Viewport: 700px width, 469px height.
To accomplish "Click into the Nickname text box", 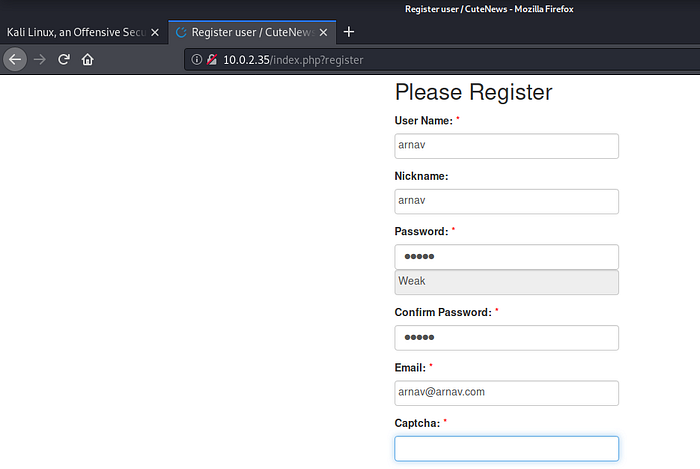I will tap(506, 201).
